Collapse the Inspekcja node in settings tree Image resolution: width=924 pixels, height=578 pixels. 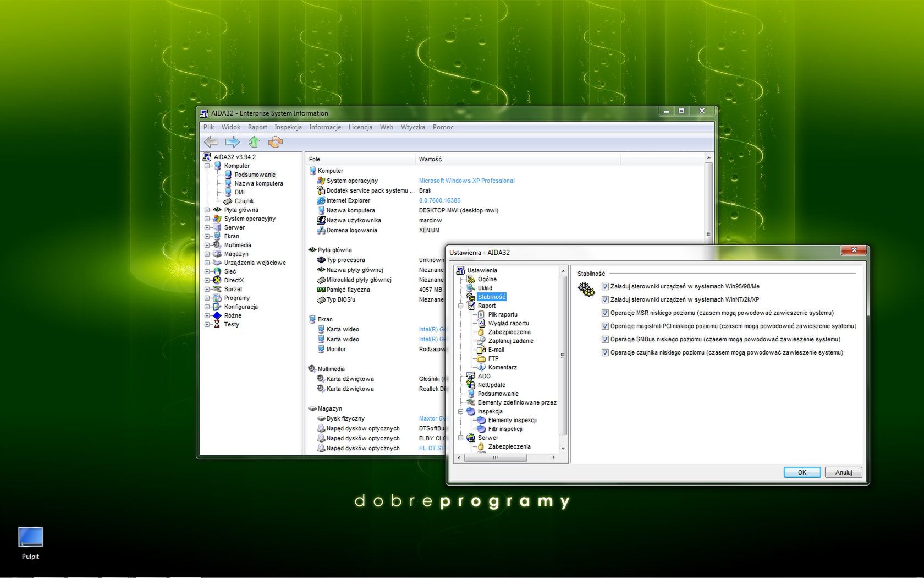click(461, 411)
